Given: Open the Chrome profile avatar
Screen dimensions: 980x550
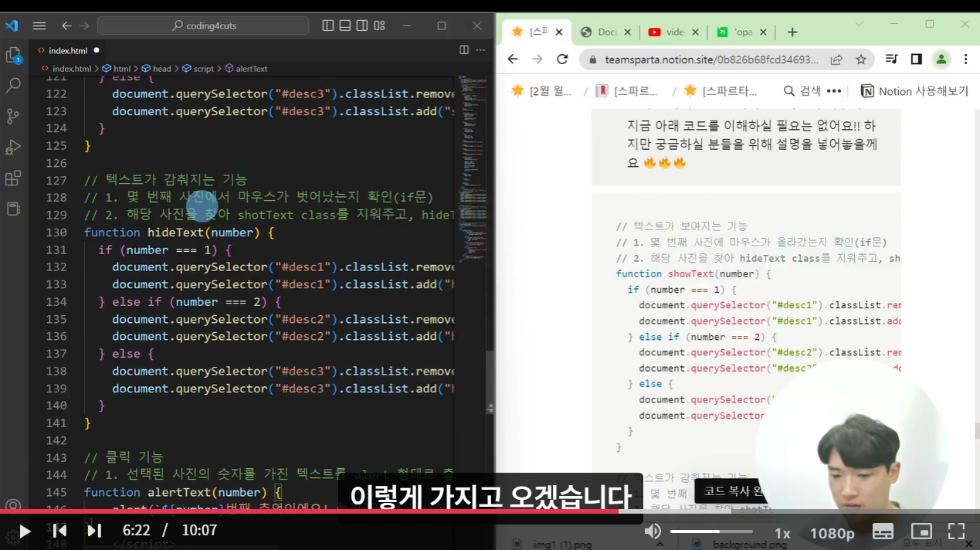Looking at the screenshot, I should tap(941, 59).
